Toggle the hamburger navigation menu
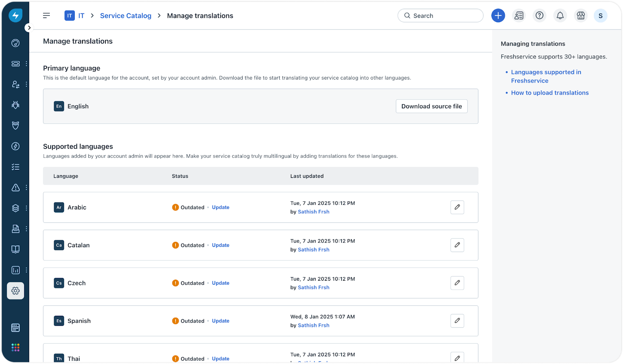Viewport: 623px width, 364px height. [x=46, y=16]
